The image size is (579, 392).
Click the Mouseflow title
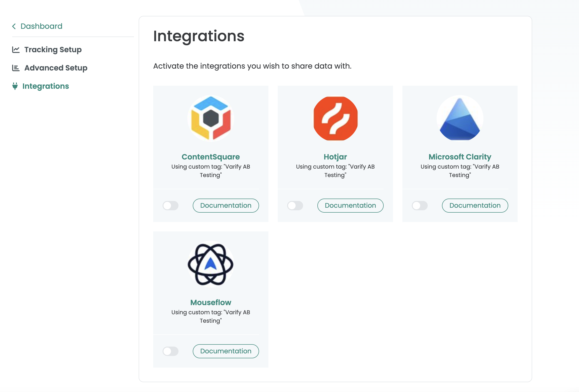click(211, 302)
